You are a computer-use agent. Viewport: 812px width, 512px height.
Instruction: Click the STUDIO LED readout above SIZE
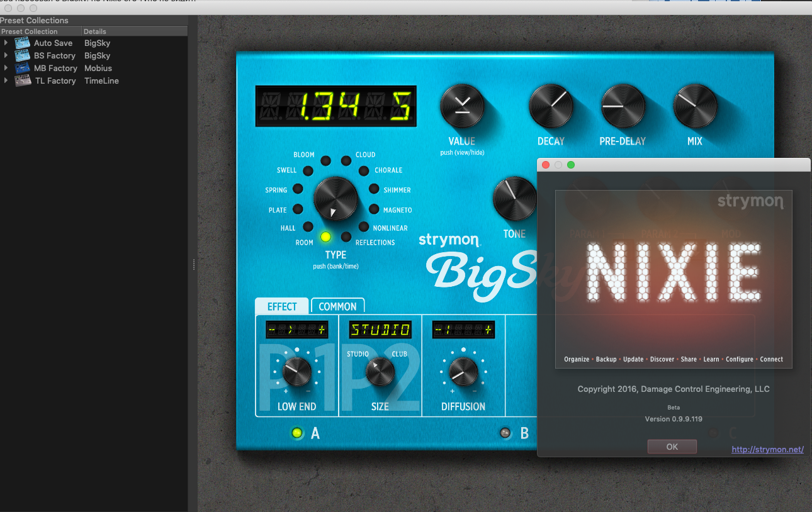point(380,330)
